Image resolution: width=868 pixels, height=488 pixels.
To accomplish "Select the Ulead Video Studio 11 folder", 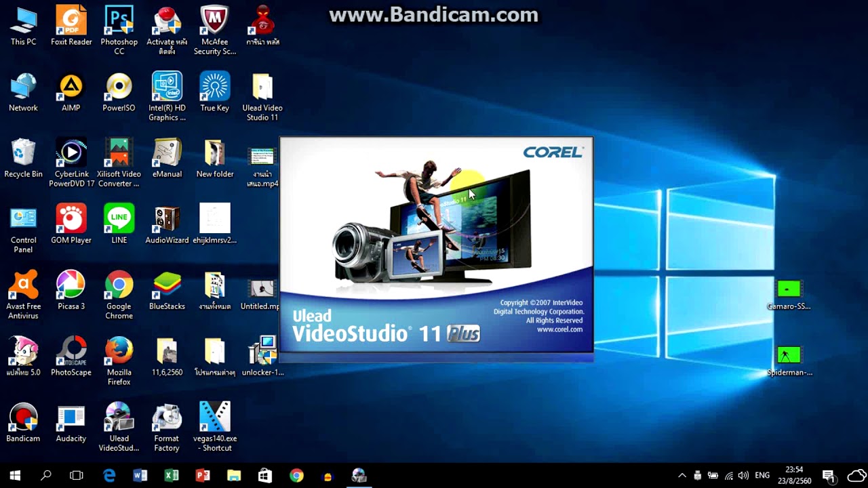I will coord(262,96).
